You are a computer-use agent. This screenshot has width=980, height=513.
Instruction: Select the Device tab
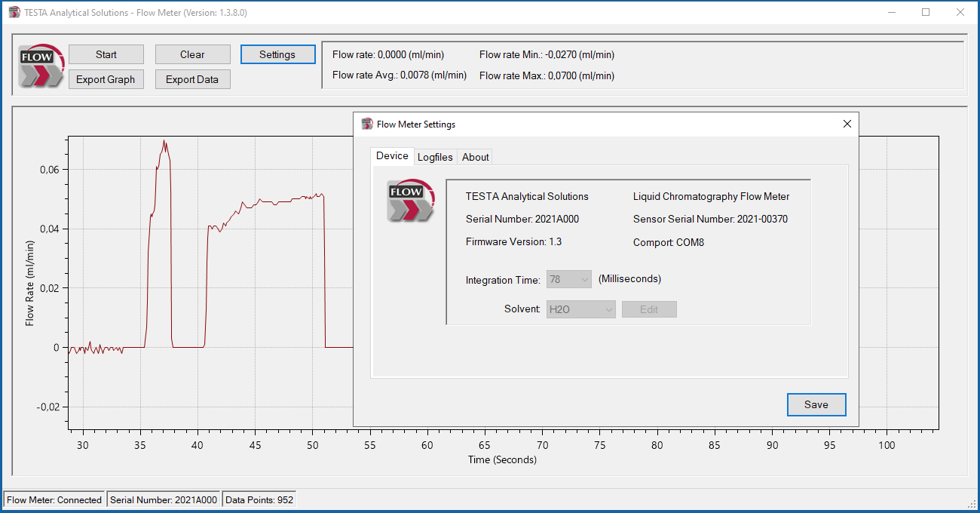[x=392, y=155]
